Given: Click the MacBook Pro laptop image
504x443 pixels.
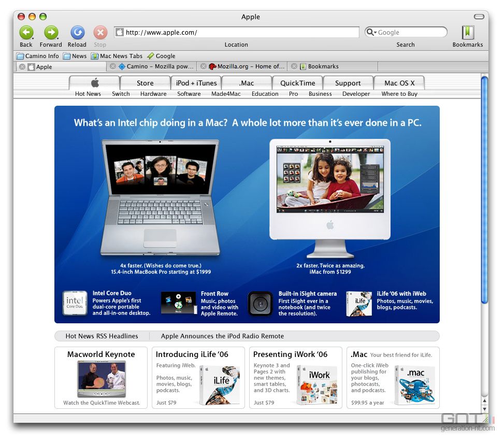Looking at the screenshot, I should (x=160, y=198).
